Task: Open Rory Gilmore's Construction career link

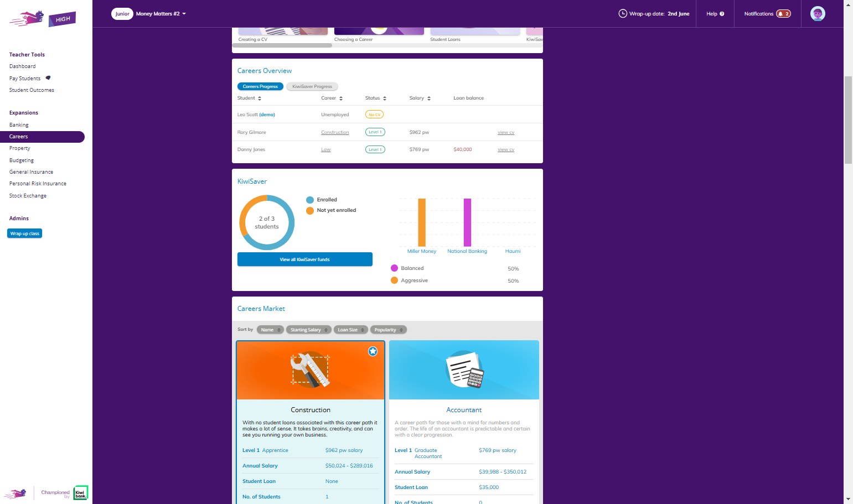Action: click(335, 132)
